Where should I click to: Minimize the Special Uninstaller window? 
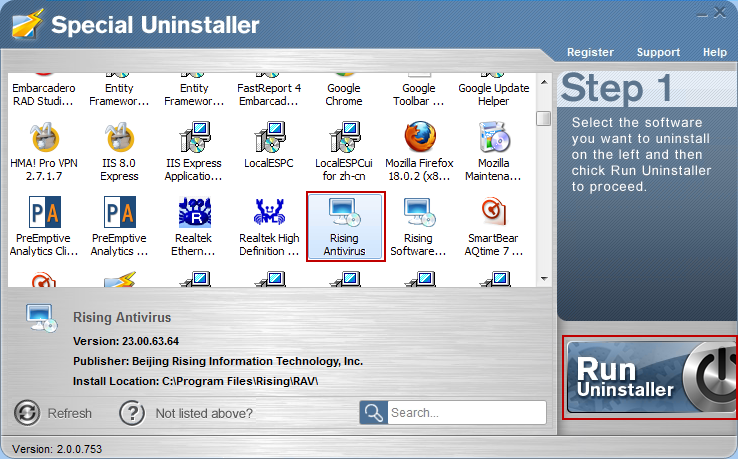(x=702, y=16)
